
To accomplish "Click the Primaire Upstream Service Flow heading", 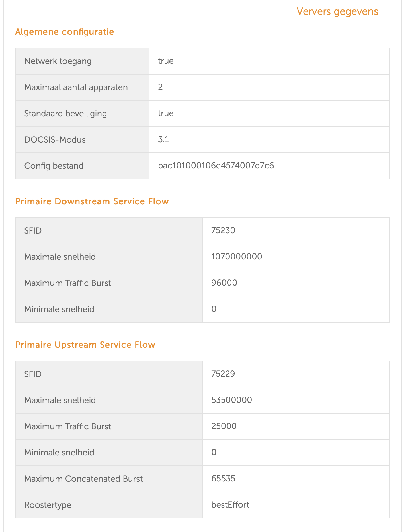I will (85, 345).
